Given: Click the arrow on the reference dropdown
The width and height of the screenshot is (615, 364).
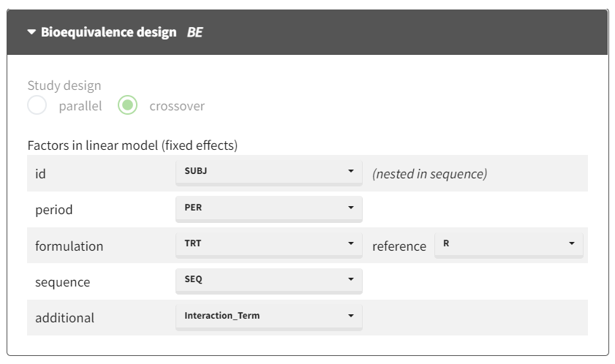Looking at the screenshot, I should (571, 244).
